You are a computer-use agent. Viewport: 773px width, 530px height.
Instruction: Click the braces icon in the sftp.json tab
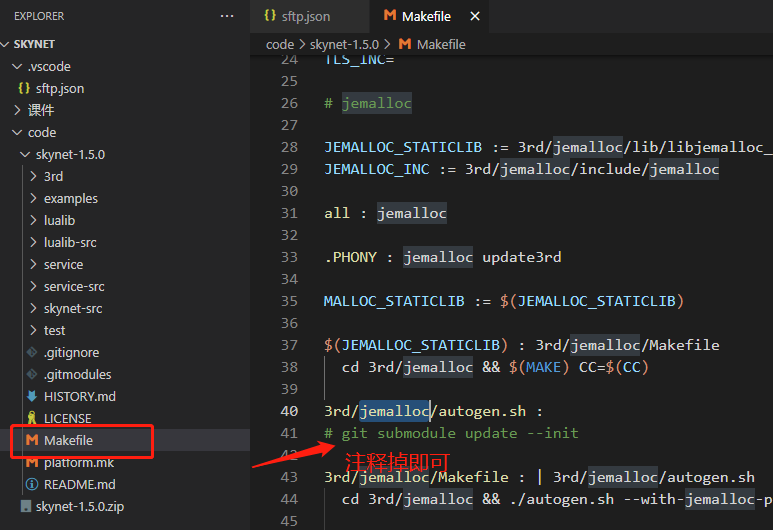click(x=270, y=15)
